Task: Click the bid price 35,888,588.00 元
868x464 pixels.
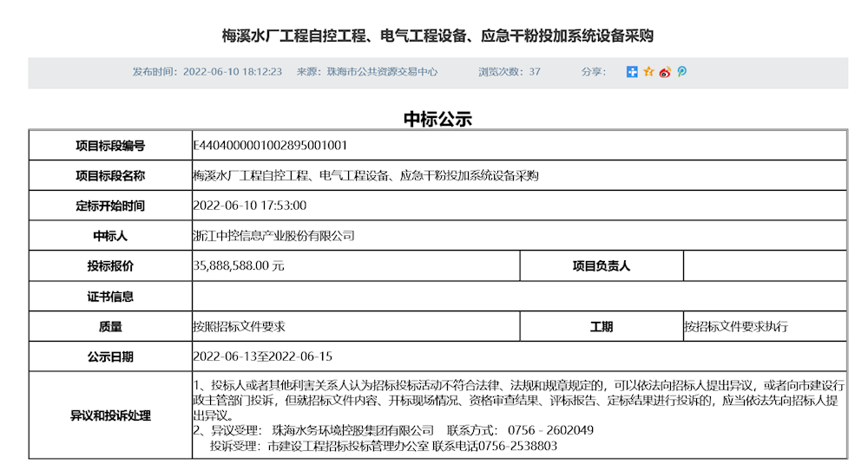Action: click(x=239, y=266)
